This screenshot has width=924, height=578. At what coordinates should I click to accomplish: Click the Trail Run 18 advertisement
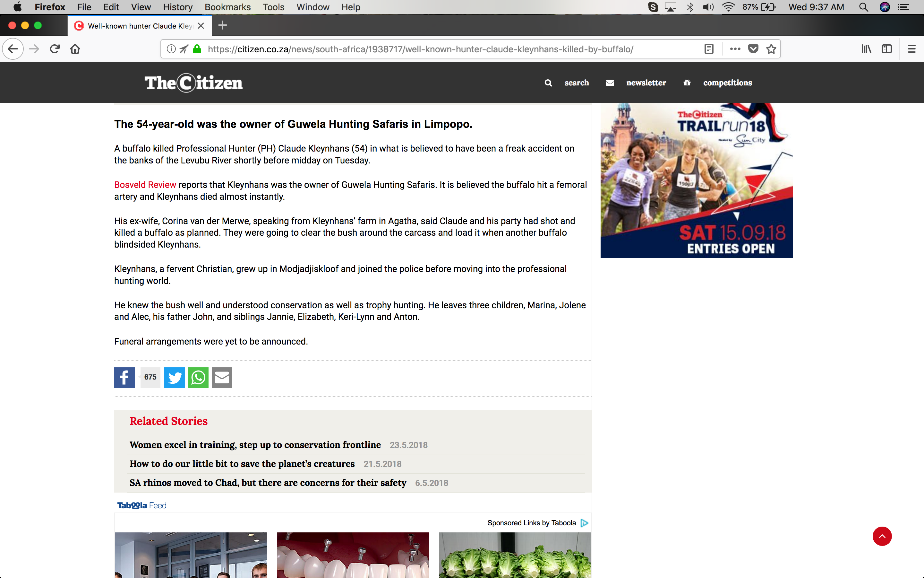(x=697, y=180)
